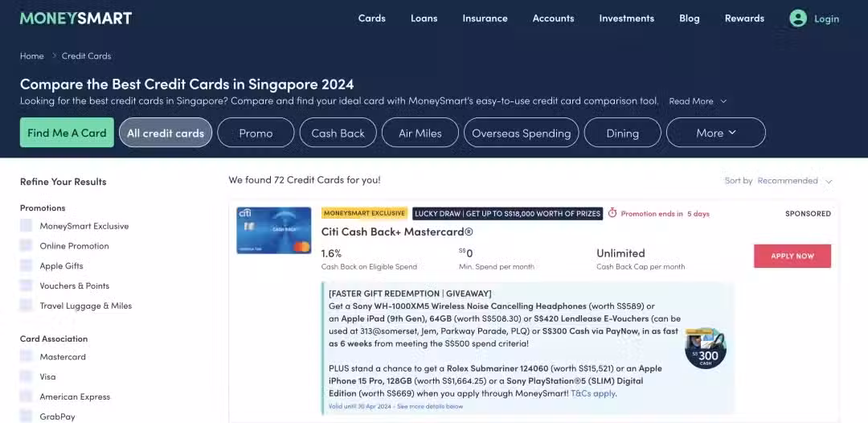Image resolution: width=868 pixels, height=423 pixels.
Task: Open the Citi Cash Back+ Mastercard title
Action: pyautogui.click(x=397, y=232)
